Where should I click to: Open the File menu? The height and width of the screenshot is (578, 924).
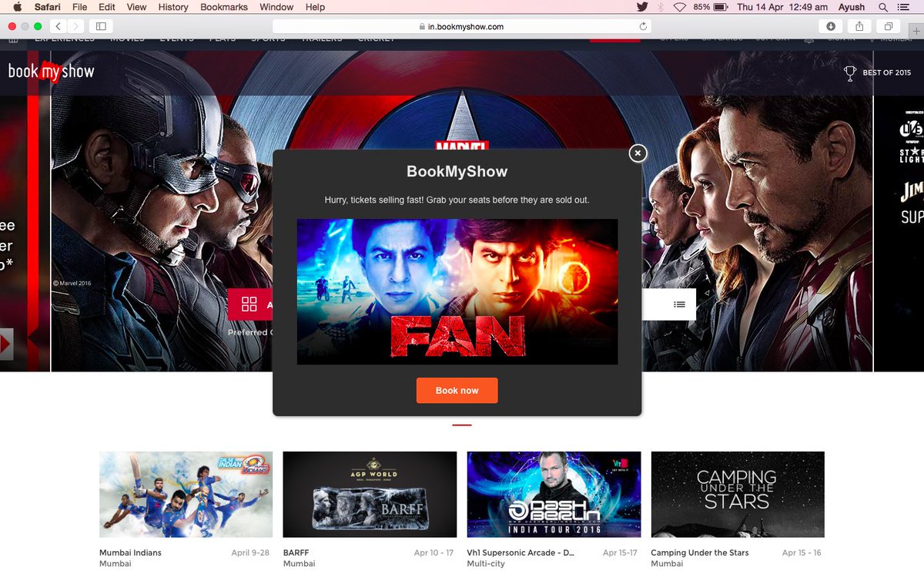tap(80, 7)
